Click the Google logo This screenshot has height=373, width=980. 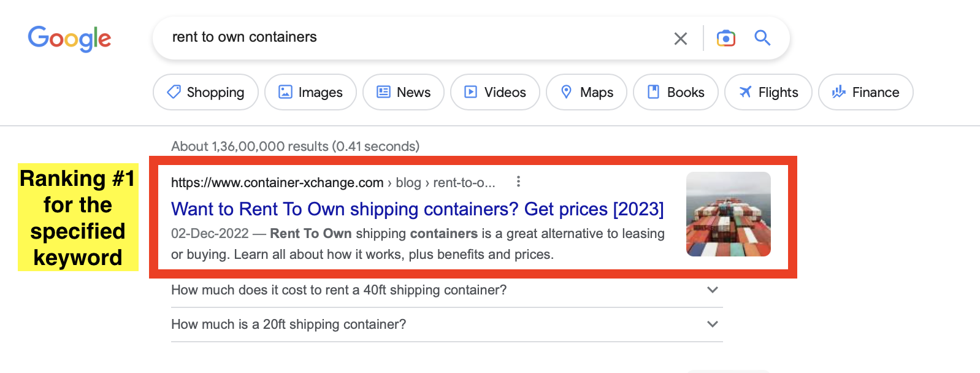coord(69,39)
